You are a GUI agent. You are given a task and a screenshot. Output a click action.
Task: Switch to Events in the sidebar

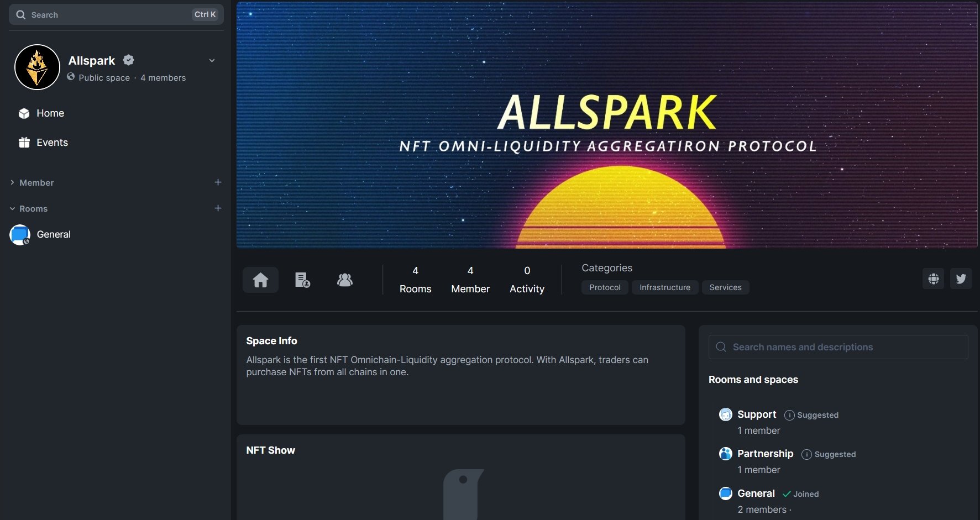pos(52,142)
